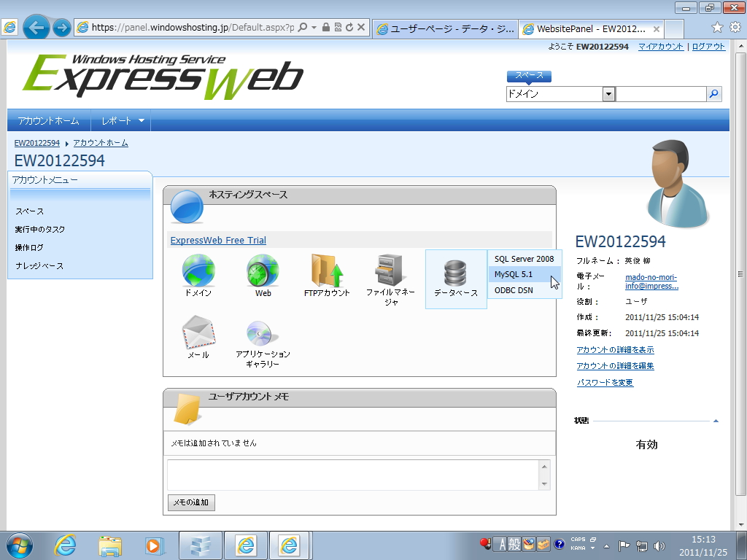Click the search text input field

pos(661,94)
